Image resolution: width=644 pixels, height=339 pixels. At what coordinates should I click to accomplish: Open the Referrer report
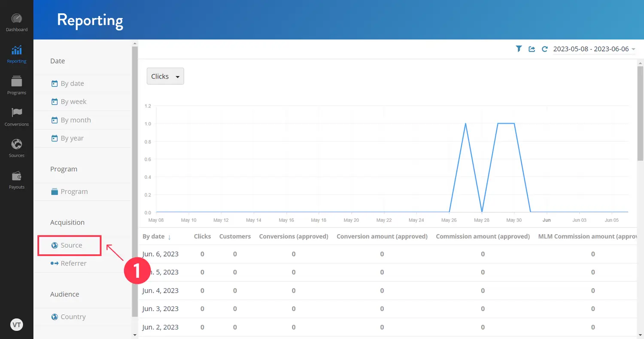point(73,263)
